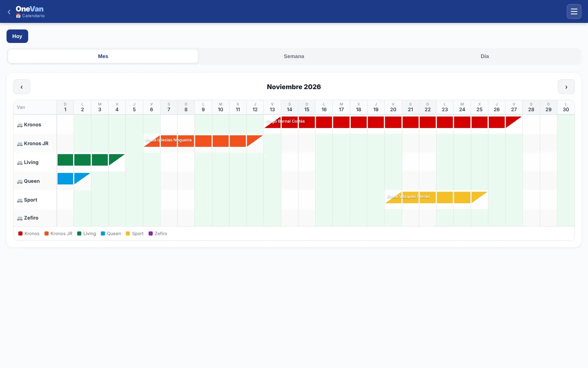588x368 pixels.
Task: Switch to the Día view tab
Action: (485, 56)
